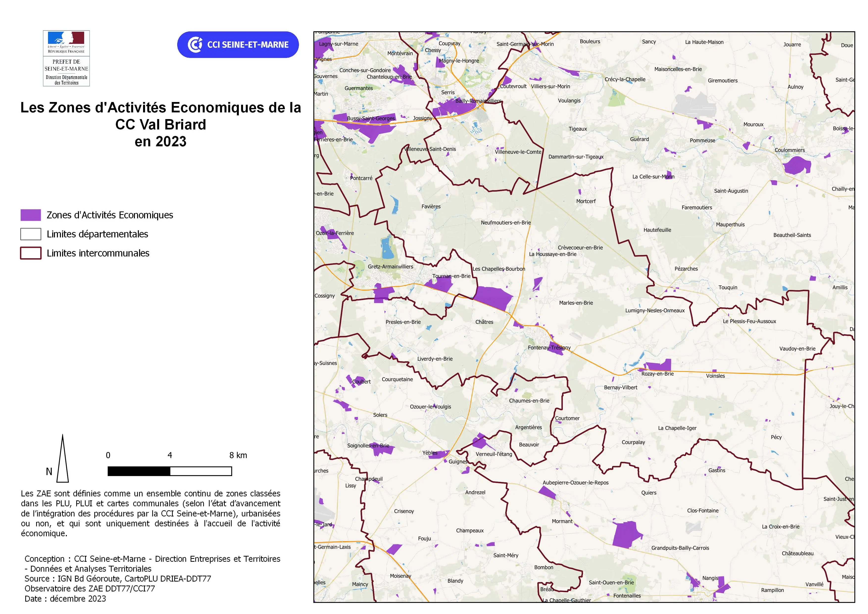Image resolution: width=868 pixels, height=614 pixels.
Task: Click the town label "Grandpuits-Bailly-Carrois"
Action: (x=680, y=548)
